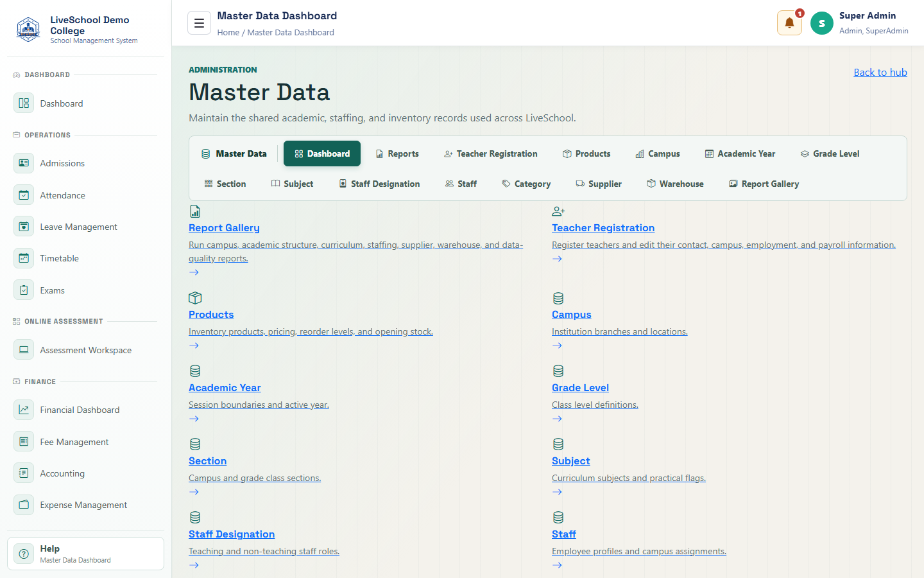
Task: Open the Academic Year heading link
Action: coord(225,388)
